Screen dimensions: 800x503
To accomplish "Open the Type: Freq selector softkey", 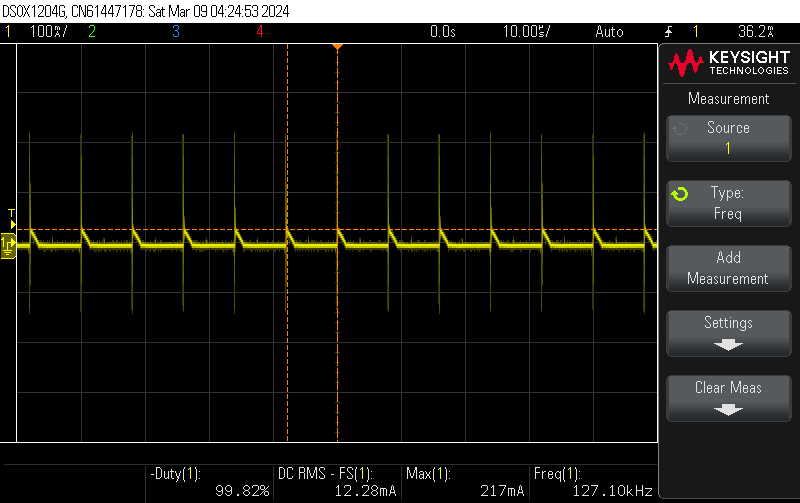I will 729,203.
